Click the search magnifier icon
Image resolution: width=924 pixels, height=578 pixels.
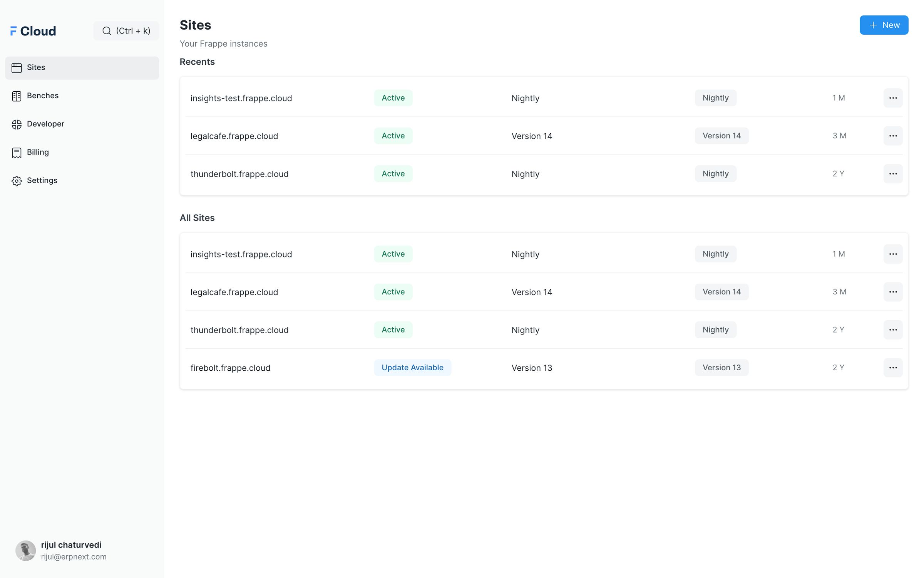point(107,31)
